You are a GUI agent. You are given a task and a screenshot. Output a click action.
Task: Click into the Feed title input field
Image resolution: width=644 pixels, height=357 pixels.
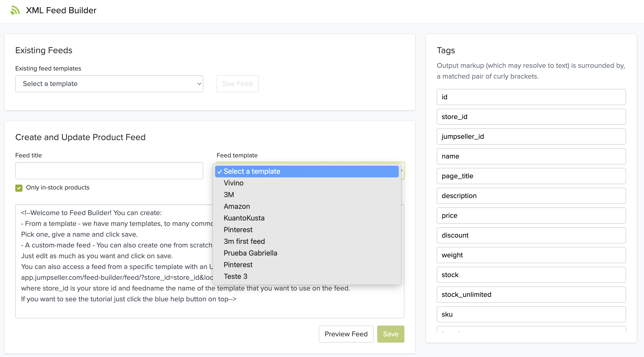click(x=109, y=171)
